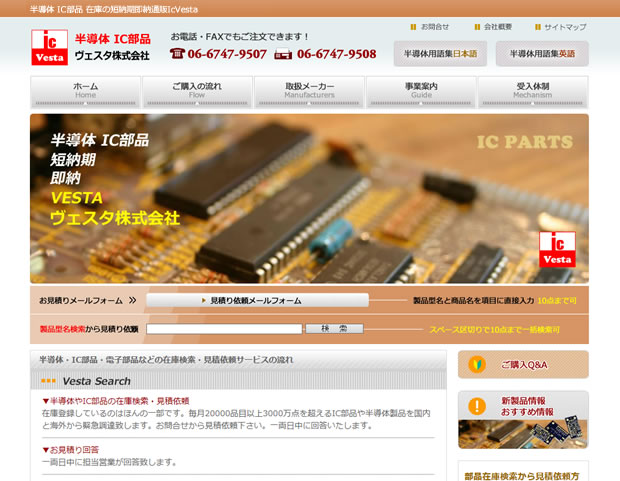Click the top bar 半導体 IC部品 title text
Viewport: 620px width, 481px height.
113,9
